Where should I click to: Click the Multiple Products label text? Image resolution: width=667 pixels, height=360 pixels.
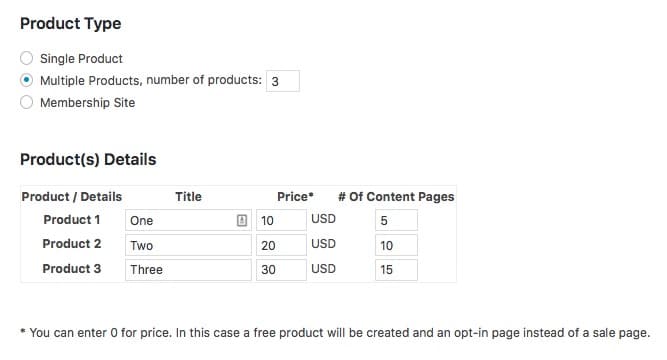pos(151,80)
